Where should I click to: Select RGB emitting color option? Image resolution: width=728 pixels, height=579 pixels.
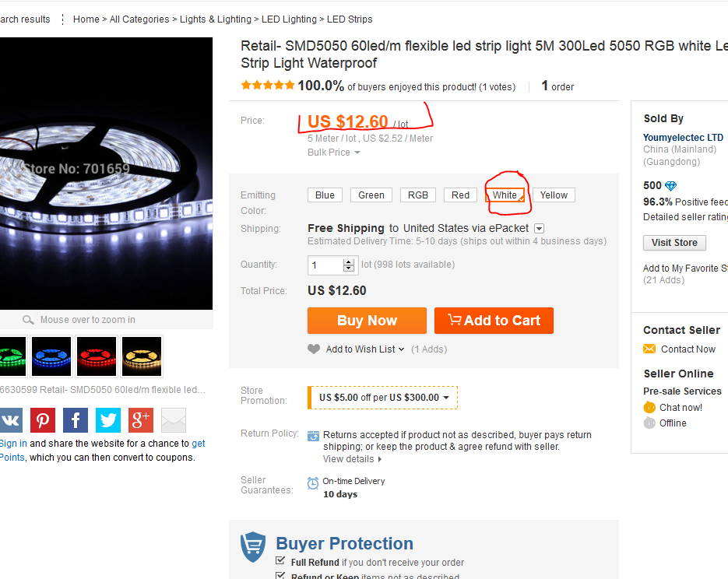[418, 195]
